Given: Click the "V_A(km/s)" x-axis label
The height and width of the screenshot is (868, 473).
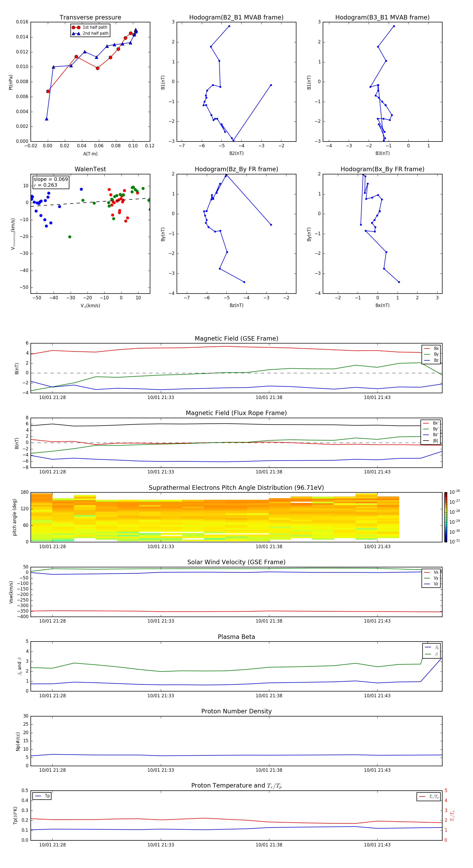Looking at the screenshot, I should (x=90, y=306).
